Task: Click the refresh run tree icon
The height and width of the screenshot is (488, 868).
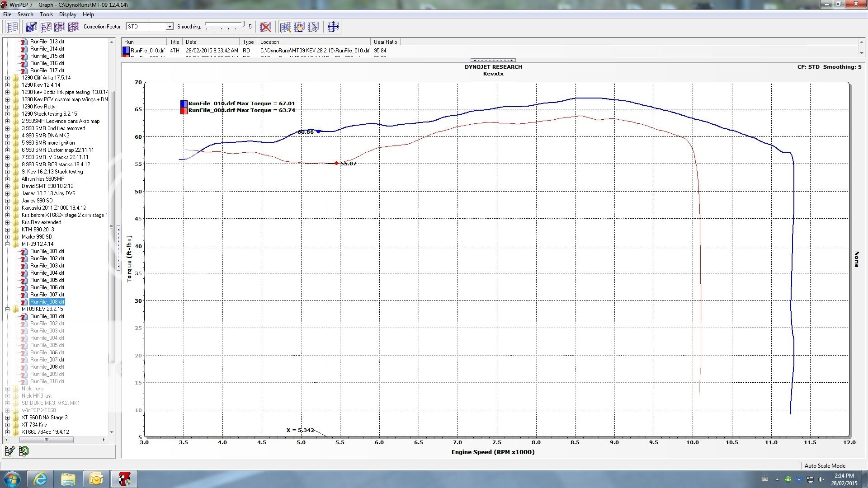Action: click(x=23, y=451)
